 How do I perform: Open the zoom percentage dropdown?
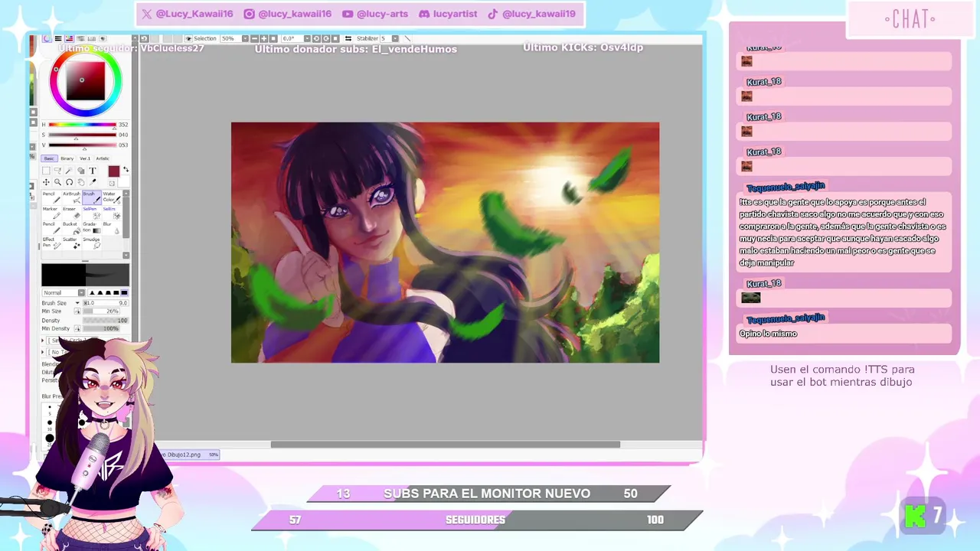245,38
